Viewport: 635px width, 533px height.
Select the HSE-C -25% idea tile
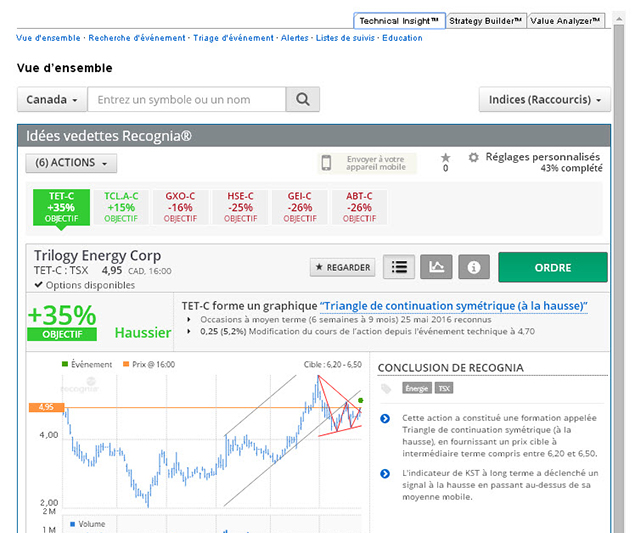pos(240,207)
